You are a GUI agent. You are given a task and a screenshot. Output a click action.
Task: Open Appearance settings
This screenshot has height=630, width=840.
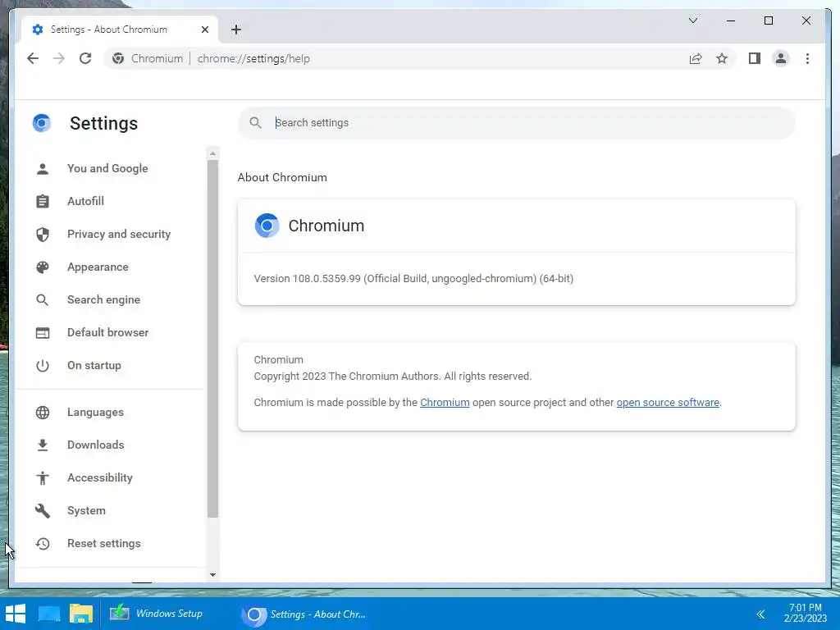(98, 267)
